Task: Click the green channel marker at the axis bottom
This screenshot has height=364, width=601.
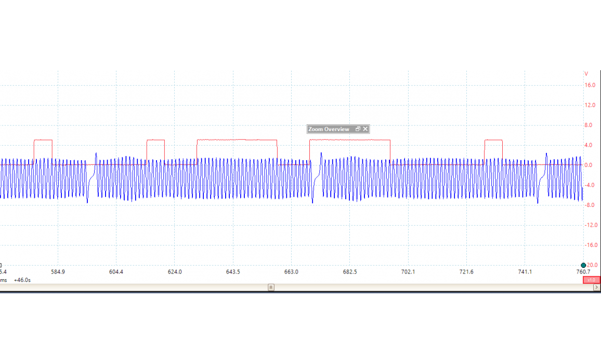Action: pyautogui.click(x=583, y=265)
